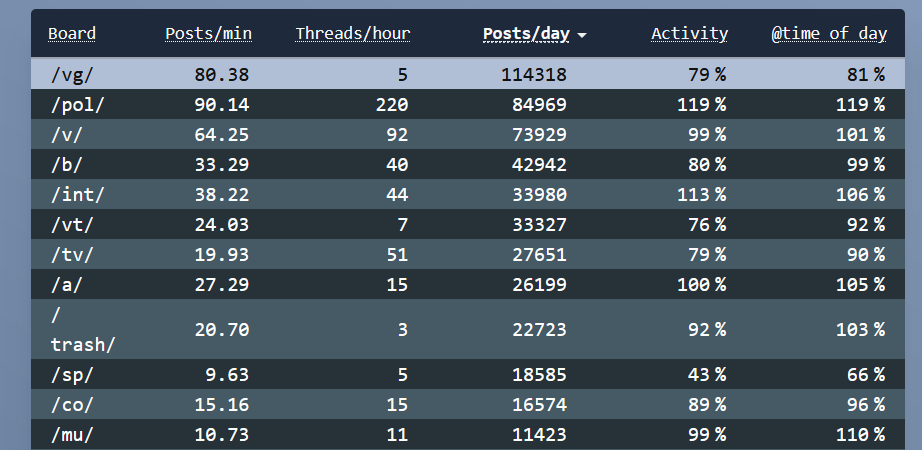Sort by Posts/day column header
Screen dimensions: 922x450
(x=526, y=34)
